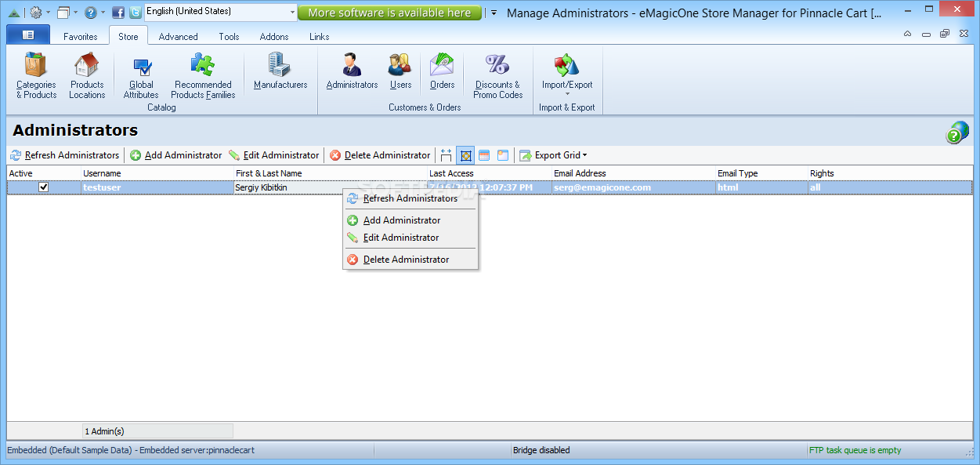Open Global Attributes
The image size is (980, 465).
click(141, 76)
